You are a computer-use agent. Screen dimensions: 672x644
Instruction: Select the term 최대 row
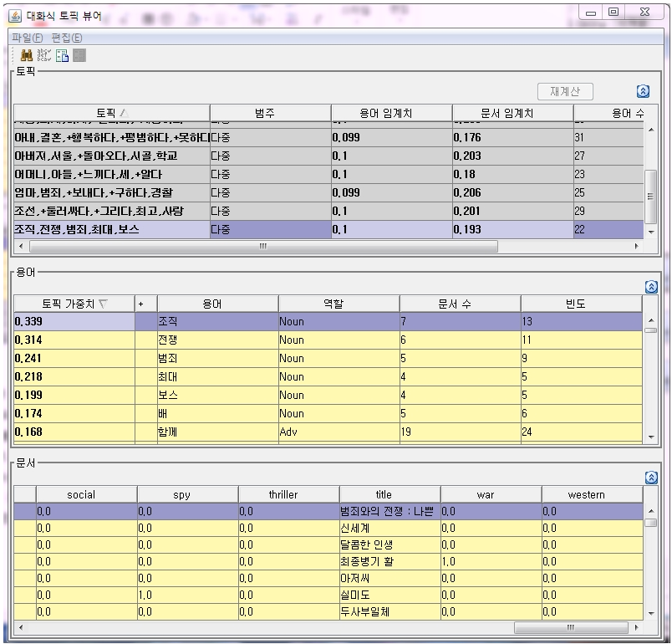tap(328, 376)
